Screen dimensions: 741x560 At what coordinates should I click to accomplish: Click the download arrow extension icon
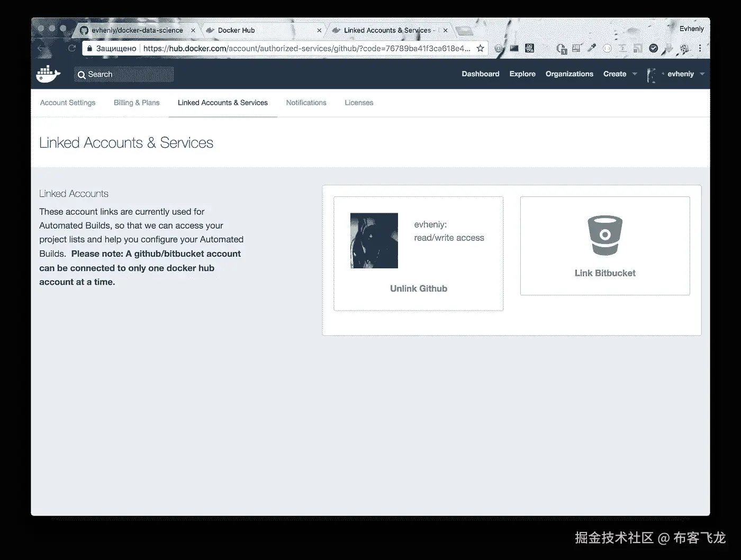[x=669, y=48]
